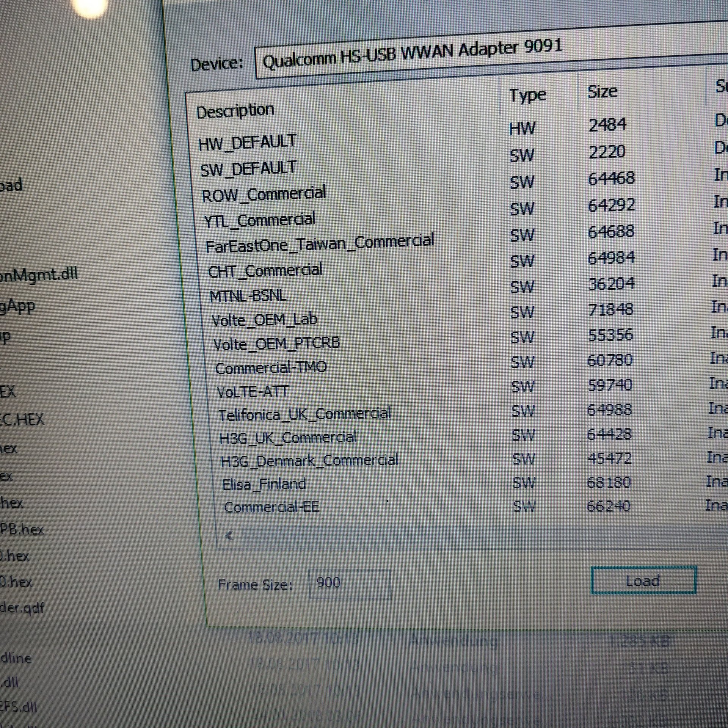728x728 pixels.
Task: Select the Commercial-TMO entry
Action: pyautogui.click(x=271, y=367)
